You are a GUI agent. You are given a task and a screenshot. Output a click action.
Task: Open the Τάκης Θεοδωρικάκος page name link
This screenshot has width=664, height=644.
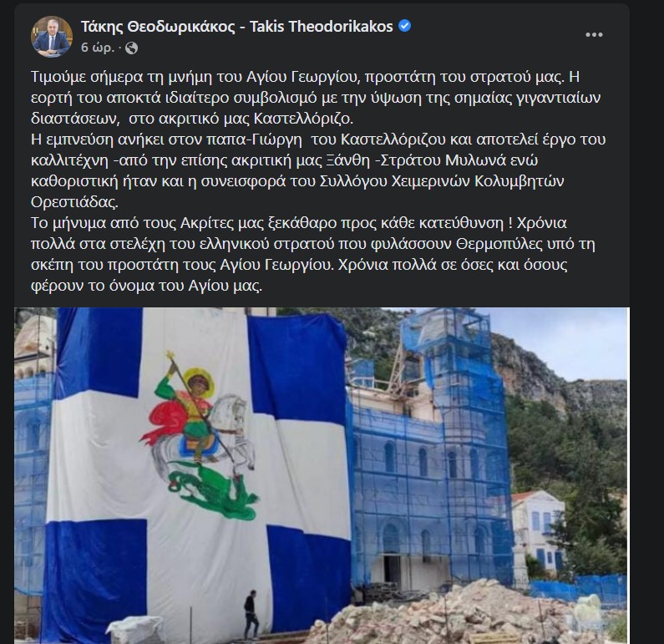pyautogui.click(x=236, y=27)
